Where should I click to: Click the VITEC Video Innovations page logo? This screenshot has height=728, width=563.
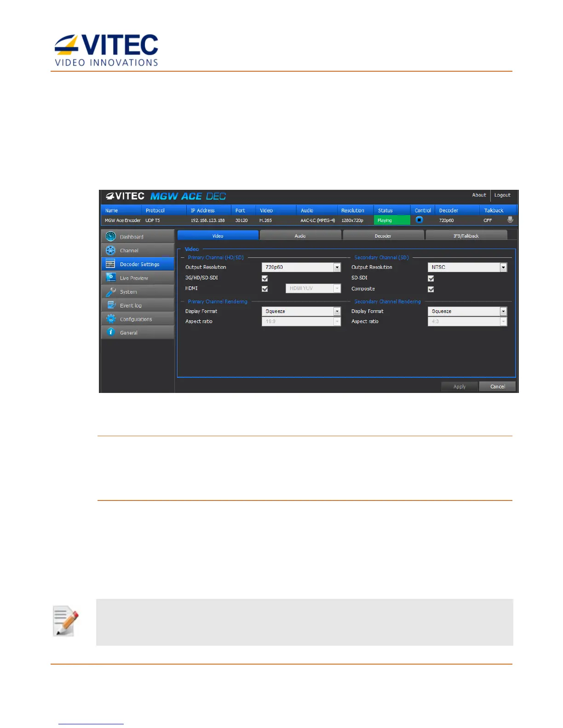106,50
